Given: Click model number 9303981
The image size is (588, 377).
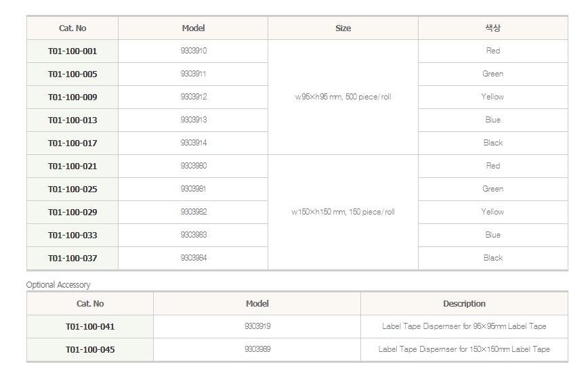Looking at the screenshot, I should click(194, 189).
